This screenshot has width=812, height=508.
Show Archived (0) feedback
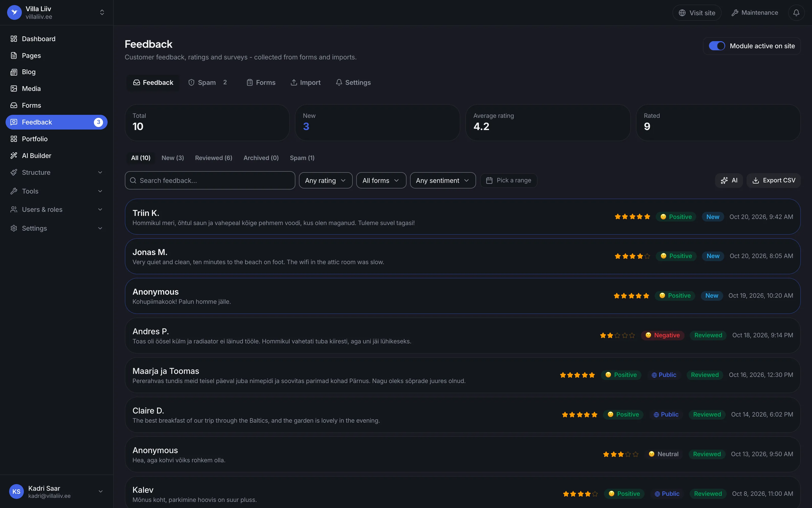261,158
